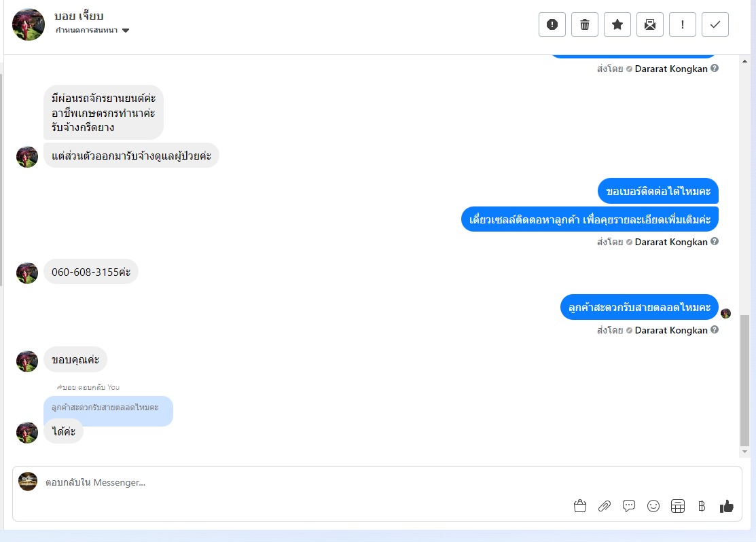Click the chat scrollbar down arrow
Viewport: 756px width, 542px height.
(x=745, y=452)
